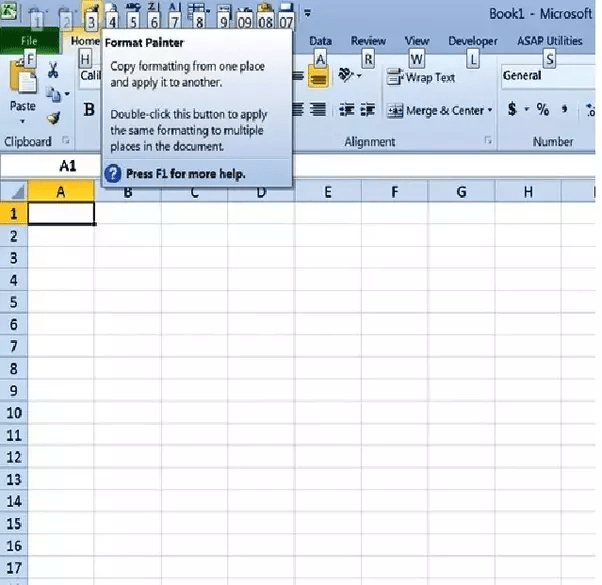Switch to the Data tab
The height and width of the screenshot is (585, 602).
pyautogui.click(x=321, y=41)
